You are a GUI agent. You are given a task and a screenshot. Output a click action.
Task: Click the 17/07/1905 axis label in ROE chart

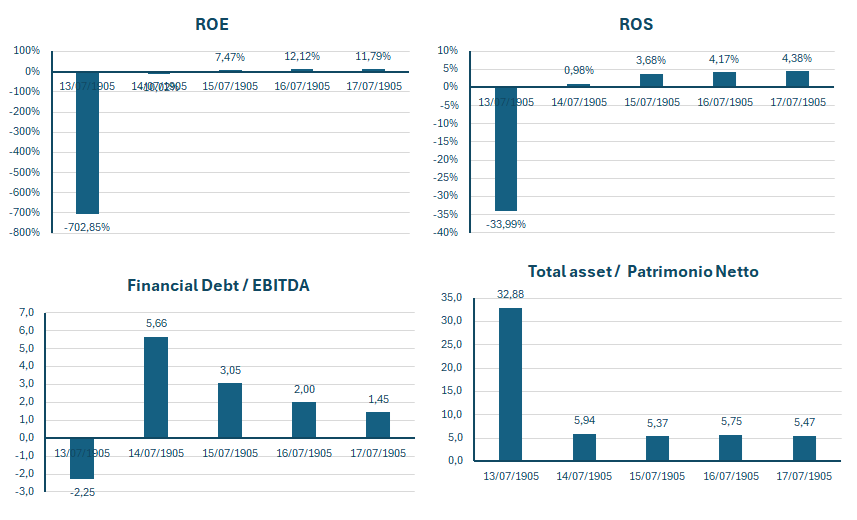[374, 86]
